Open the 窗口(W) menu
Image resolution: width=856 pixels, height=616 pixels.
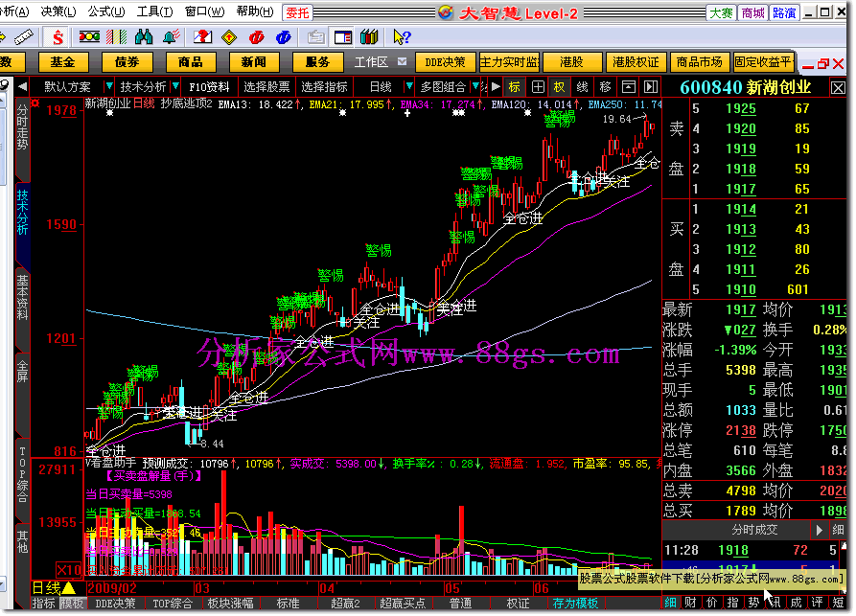205,11
